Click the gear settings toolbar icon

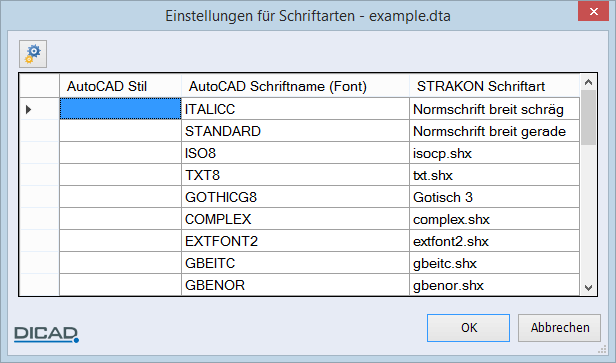[33, 54]
